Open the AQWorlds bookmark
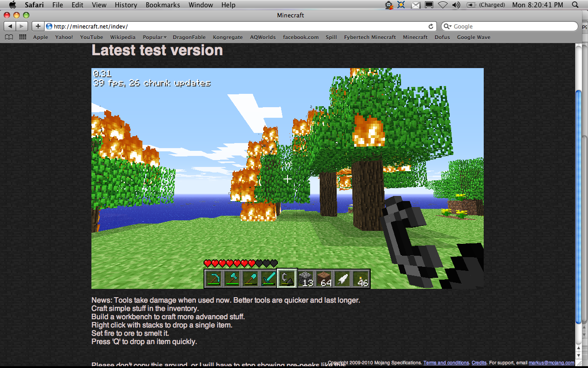Screen dimensions: 588x368 coord(263,37)
